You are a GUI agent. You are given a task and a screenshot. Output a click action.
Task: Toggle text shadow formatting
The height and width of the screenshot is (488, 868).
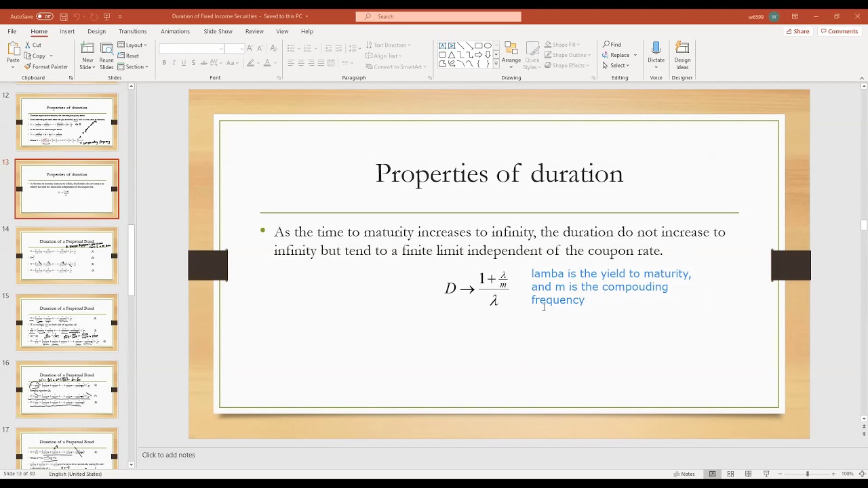193,63
